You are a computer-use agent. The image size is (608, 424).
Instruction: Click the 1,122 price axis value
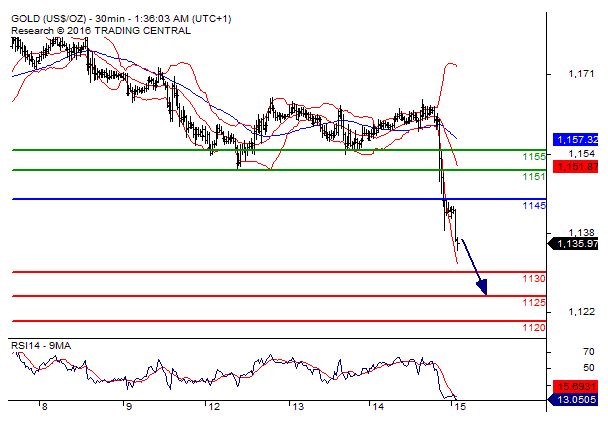[x=581, y=312]
